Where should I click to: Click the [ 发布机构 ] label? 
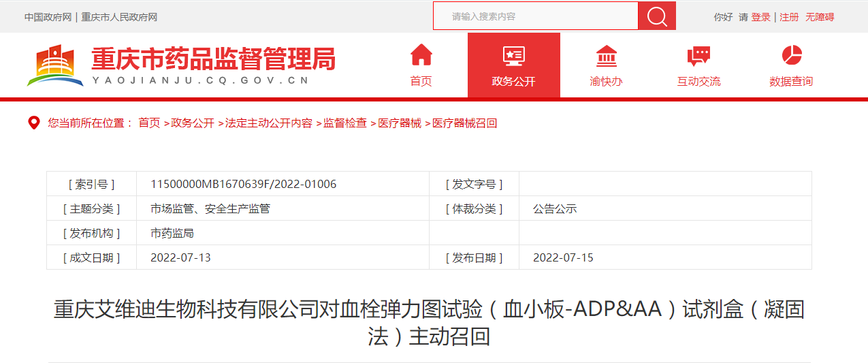(92, 233)
